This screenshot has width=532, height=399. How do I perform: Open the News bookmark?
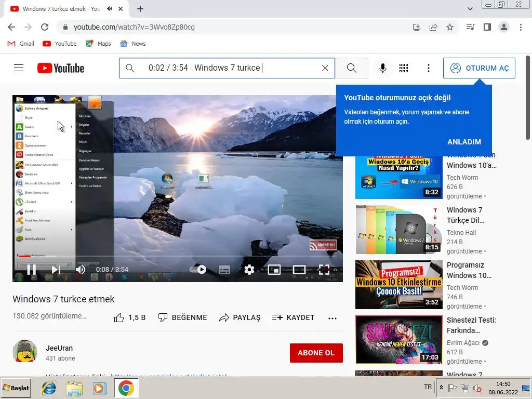coord(133,44)
